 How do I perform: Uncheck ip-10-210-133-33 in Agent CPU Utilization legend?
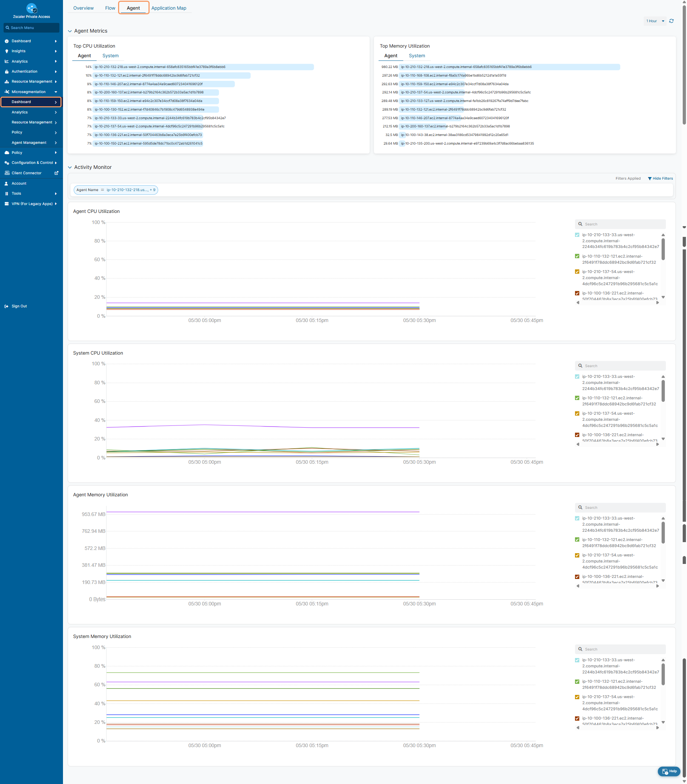(577, 235)
